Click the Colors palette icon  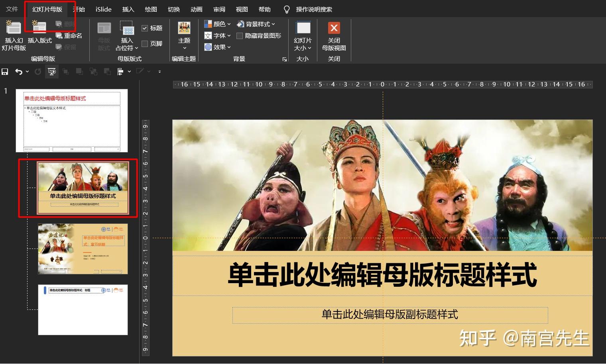[208, 24]
